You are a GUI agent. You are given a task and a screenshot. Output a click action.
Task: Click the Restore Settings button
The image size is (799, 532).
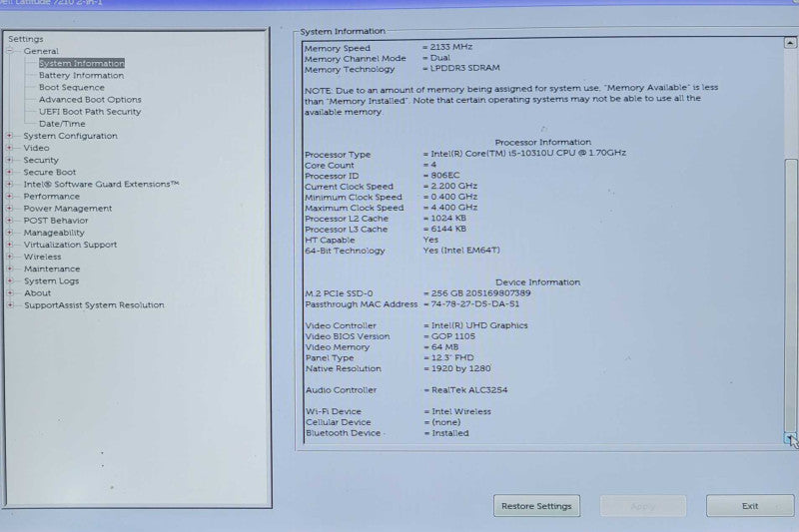(x=536, y=506)
